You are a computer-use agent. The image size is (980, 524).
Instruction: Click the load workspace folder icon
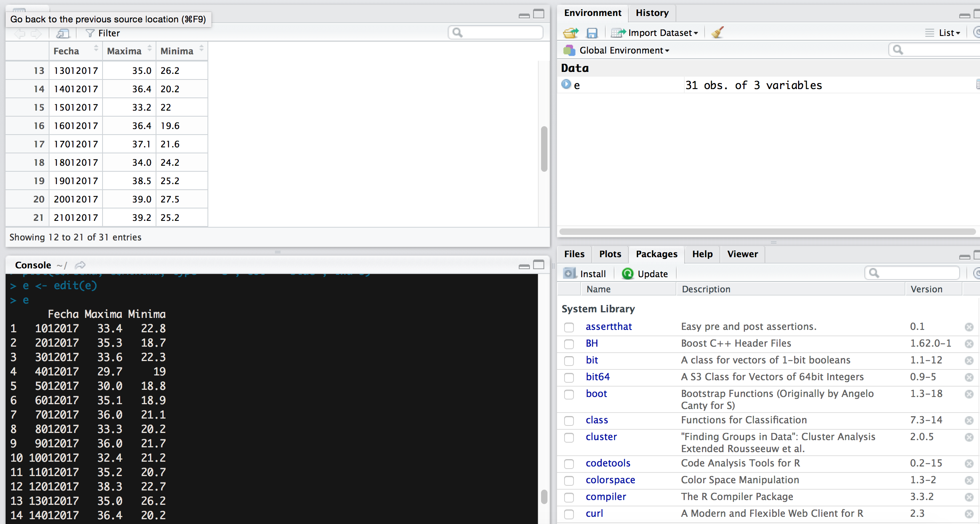(571, 33)
